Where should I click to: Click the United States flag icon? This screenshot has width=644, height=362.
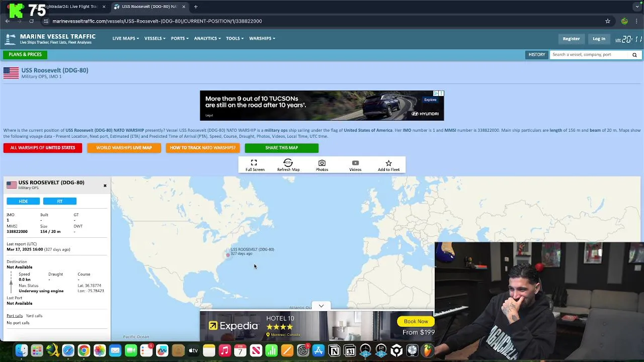click(x=11, y=73)
